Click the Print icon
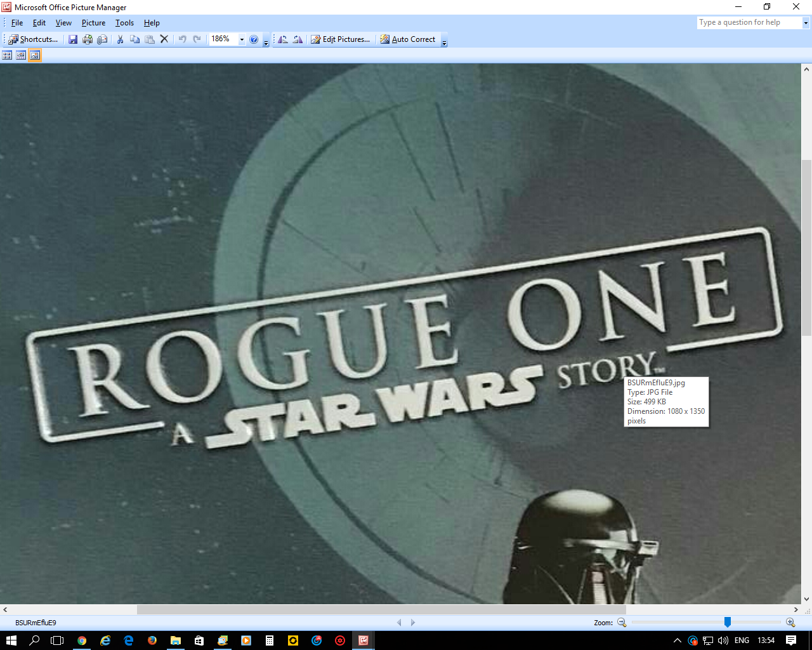Screen dimensions: 812x650 click(x=88, y=39)
